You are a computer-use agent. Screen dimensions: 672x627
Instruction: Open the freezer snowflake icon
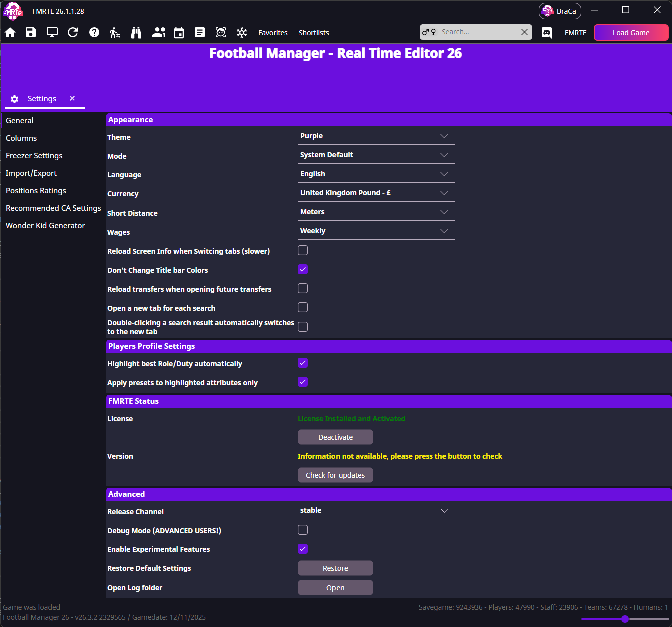click(x=242, y=33)
